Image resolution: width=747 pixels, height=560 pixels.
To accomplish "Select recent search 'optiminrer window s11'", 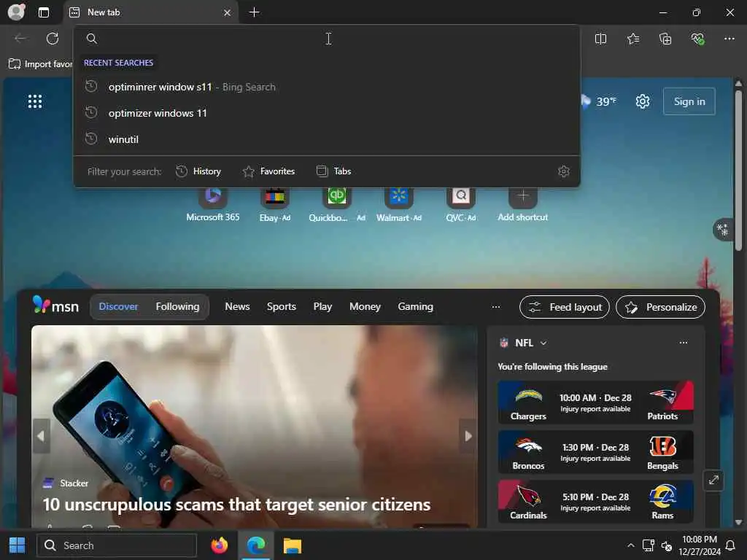I will pos(327,87).
